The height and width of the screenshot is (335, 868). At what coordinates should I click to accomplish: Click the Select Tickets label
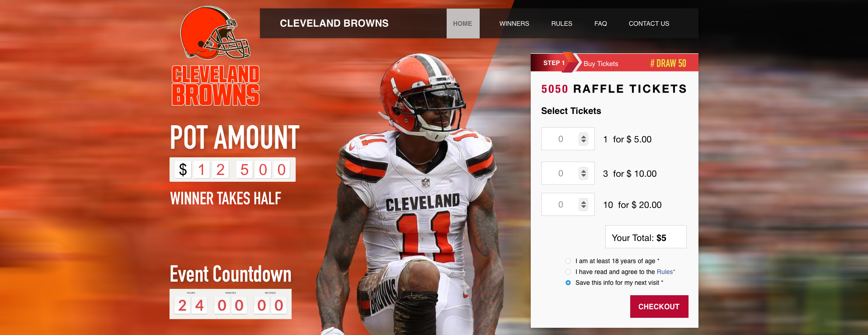(x=571, y=111)
